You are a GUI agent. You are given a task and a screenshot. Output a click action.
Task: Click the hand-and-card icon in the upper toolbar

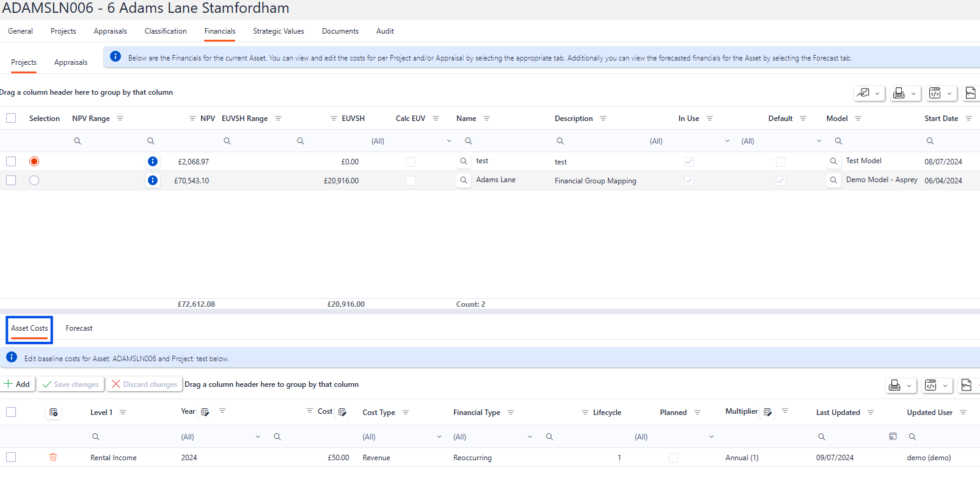pos(863,93)
